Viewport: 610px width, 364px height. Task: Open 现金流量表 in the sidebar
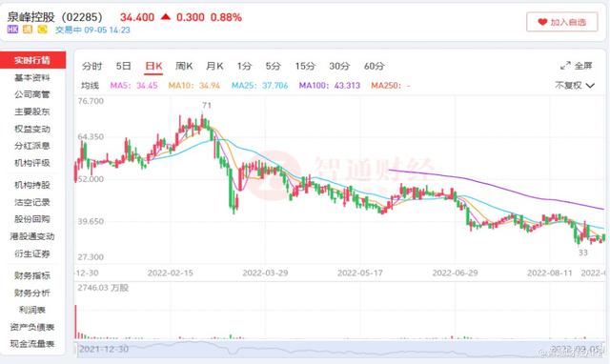32,344
